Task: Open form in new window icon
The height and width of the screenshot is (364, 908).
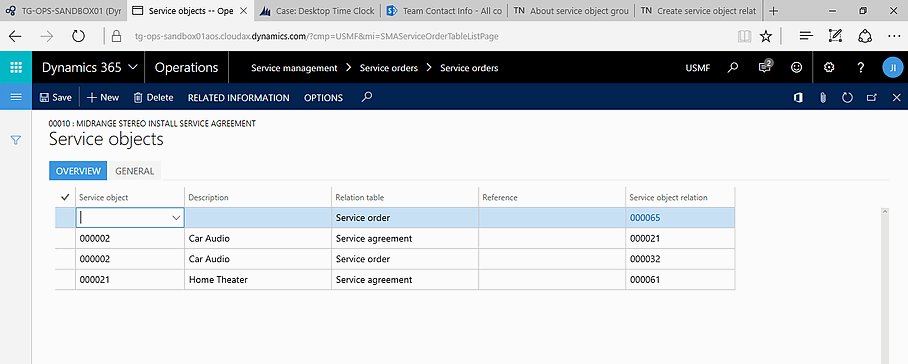Action: (872, 98)
